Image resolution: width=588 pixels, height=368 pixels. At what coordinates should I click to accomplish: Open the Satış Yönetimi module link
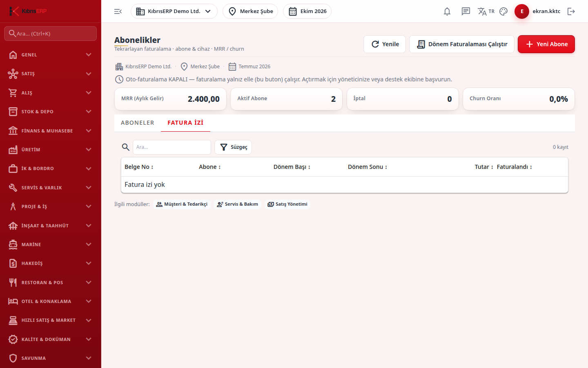point(287,204)
